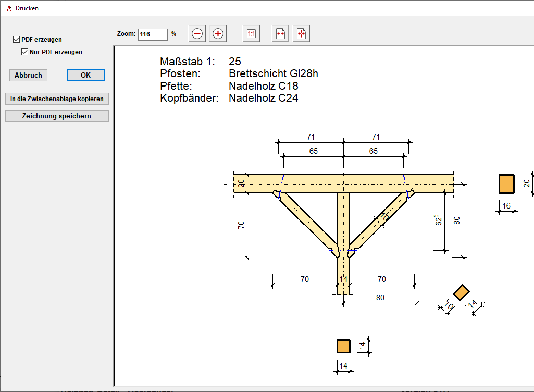This screenshot has height=392, width=534.
Task: Click the zoom out minus icon
Action: coord(197,34)
